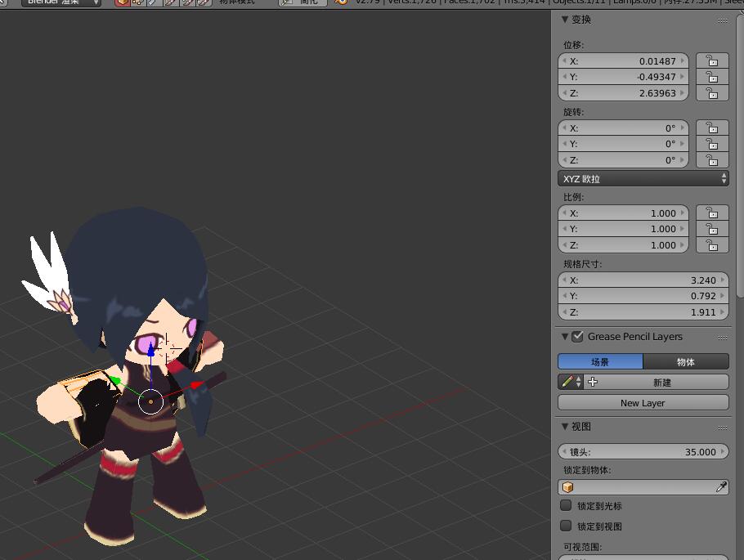Lock the rotation Z value
Viewport: 744px width, 560px height.
point(712,160)
